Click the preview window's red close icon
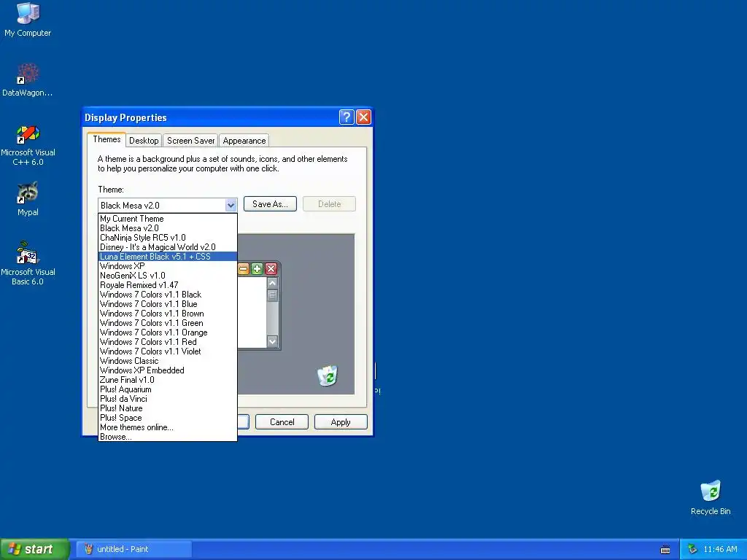The width and height of the screenshot is (747, 560). [x=271, y=269]
